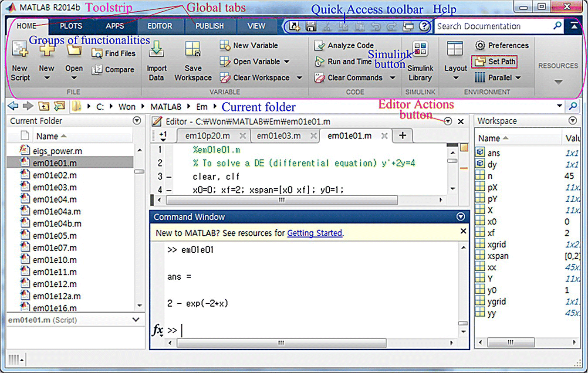Click Clear Workspace
The width and height of the screenshot is (588, 373).
[x=255, y=78]
